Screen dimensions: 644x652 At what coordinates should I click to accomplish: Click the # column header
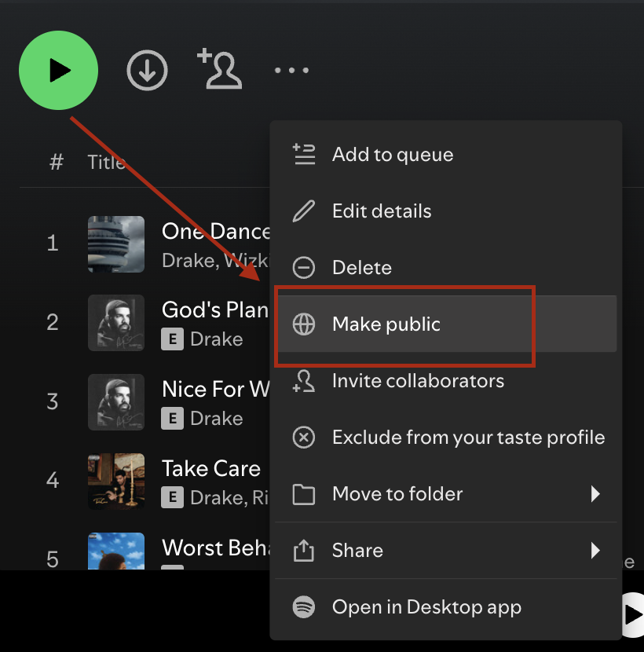click(57, 162)
